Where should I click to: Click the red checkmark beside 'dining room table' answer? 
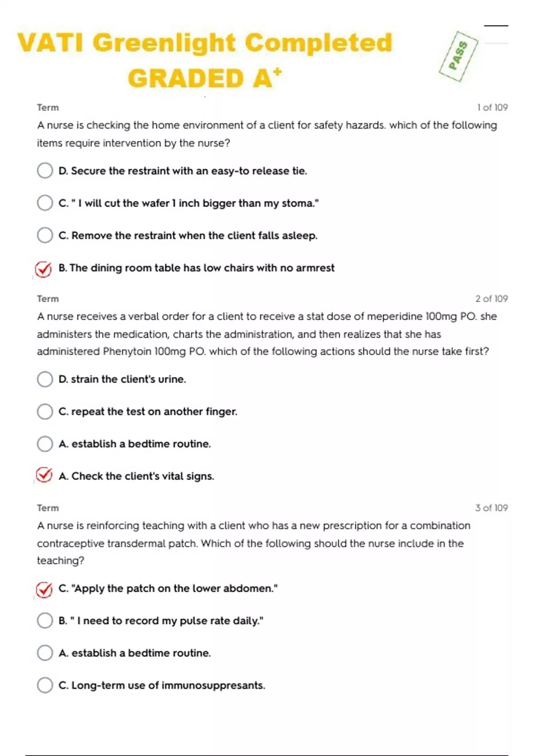tap(44, 269)
